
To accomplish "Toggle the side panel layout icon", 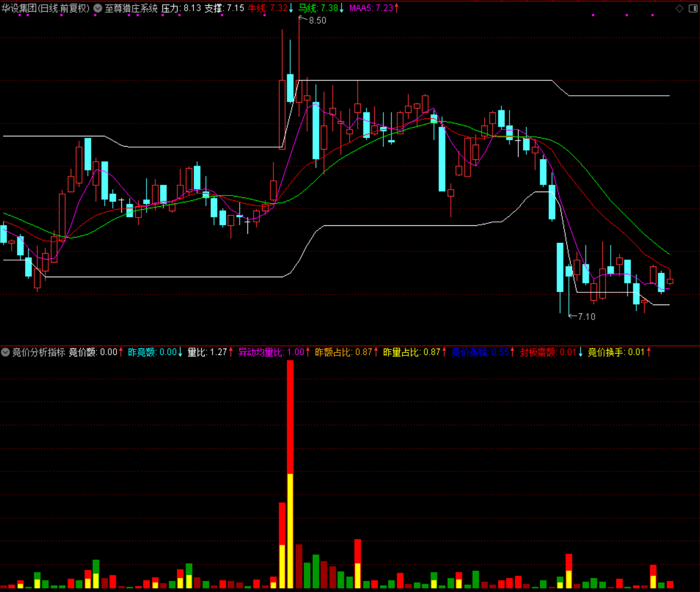I will (693, 8).
